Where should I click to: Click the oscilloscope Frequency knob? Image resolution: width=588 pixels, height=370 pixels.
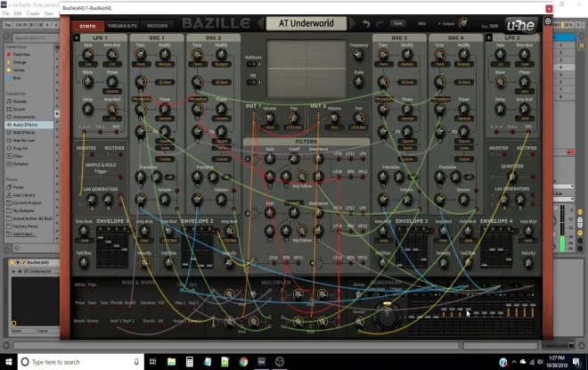click(x=358, y=54)
